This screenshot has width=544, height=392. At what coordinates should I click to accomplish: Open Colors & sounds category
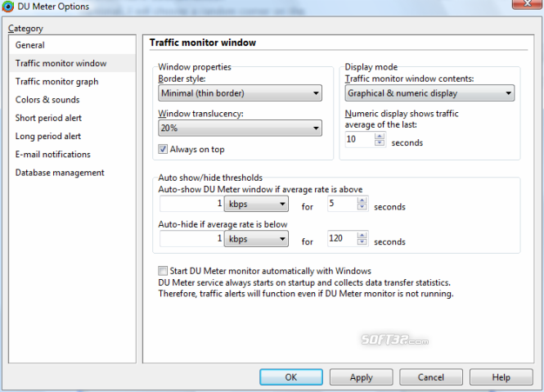point(73,100)
